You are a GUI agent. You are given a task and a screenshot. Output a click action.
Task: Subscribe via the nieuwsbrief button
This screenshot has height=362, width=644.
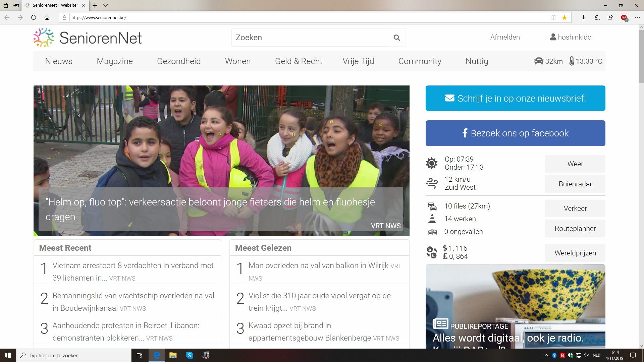(515, 98)
